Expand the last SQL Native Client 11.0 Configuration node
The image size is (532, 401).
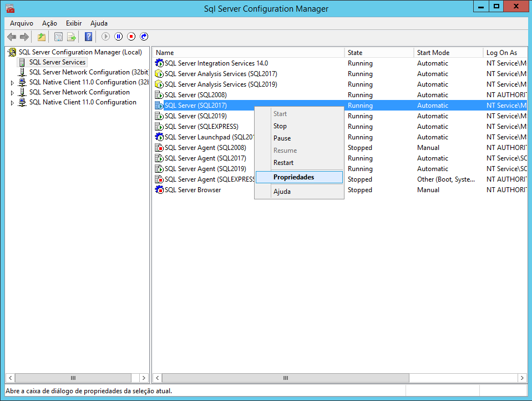[12, 103]
